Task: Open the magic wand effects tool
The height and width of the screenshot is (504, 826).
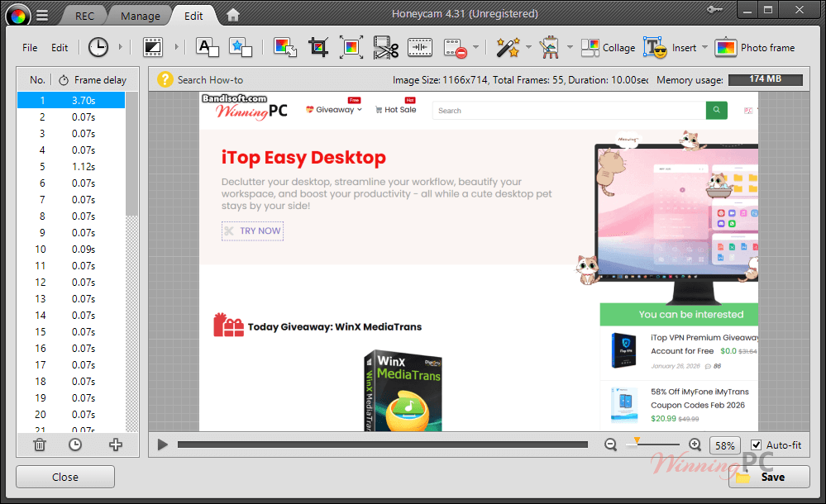Action: pyautogui.click(x=508, y=47)
